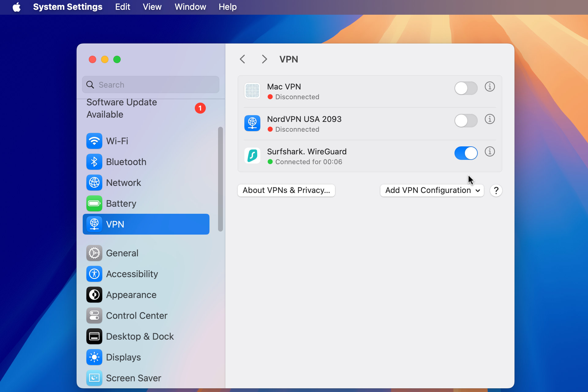The image size is (588, 392).
Task: Click the Software Update notification badge
Action: pyautogui.click(x=200, y=108)
